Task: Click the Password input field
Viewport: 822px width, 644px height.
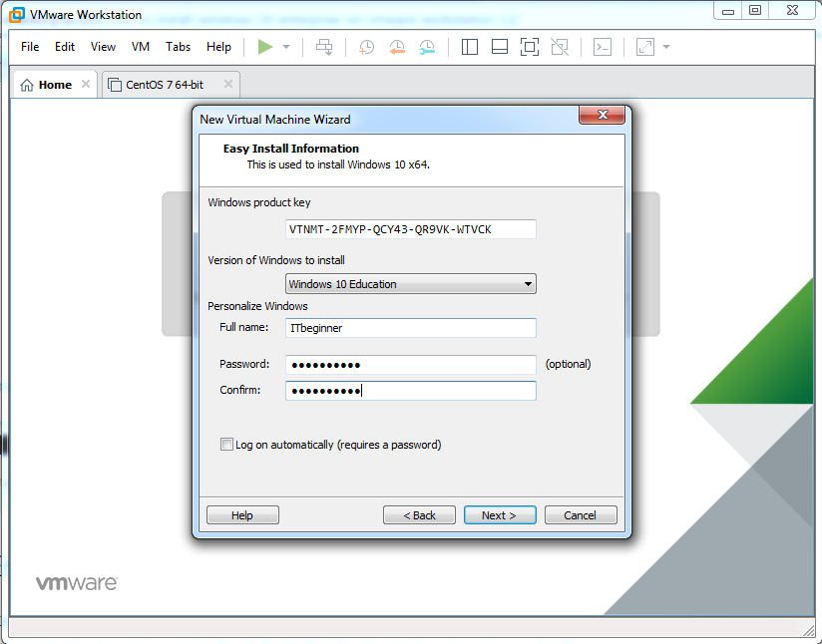Action: tap(410, 365)
